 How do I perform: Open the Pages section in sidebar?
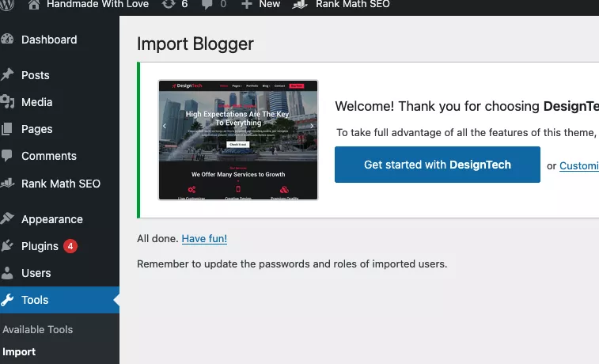point(36,129)
